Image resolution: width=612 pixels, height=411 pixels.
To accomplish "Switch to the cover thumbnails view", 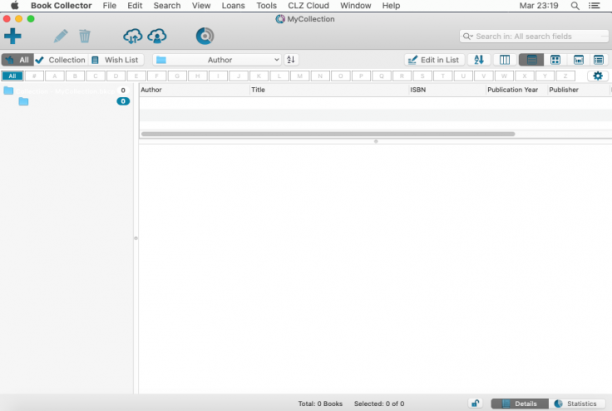I will 555,60.
